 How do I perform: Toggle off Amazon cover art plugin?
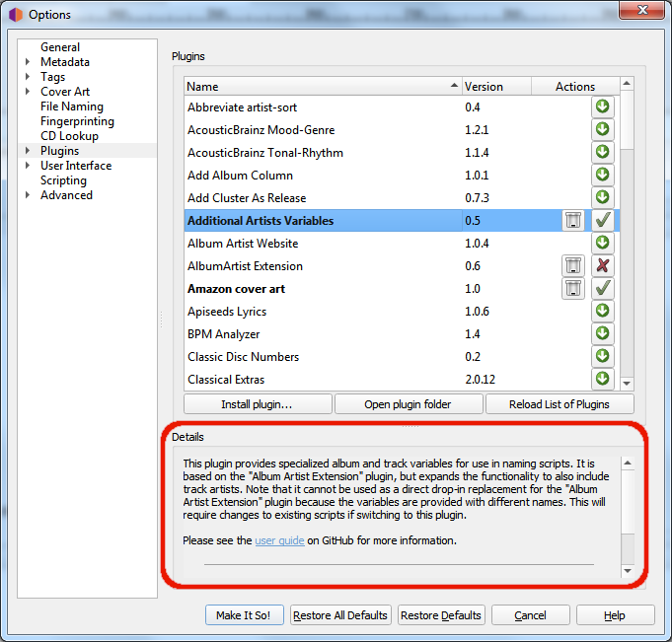point(602,289)
